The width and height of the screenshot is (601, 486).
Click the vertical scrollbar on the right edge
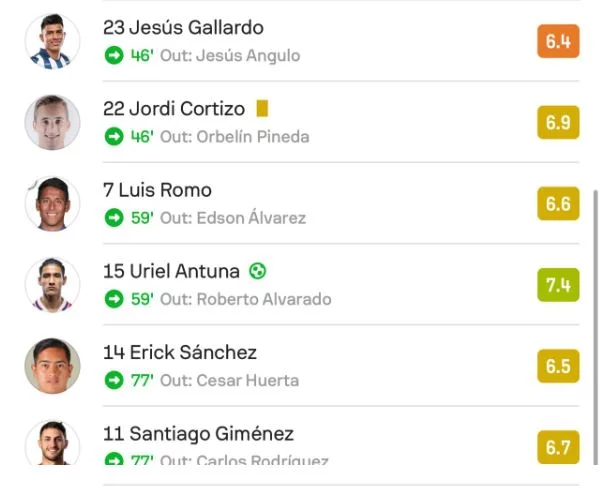595,326
